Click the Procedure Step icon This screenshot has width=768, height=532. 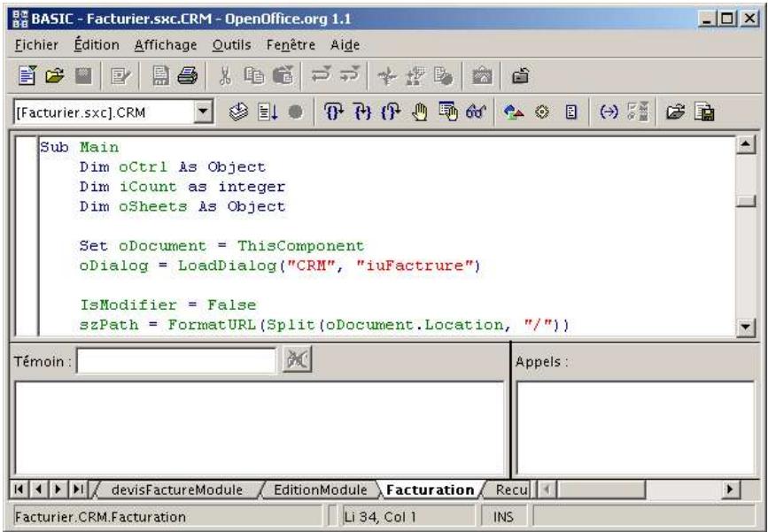tap(334, 112)
